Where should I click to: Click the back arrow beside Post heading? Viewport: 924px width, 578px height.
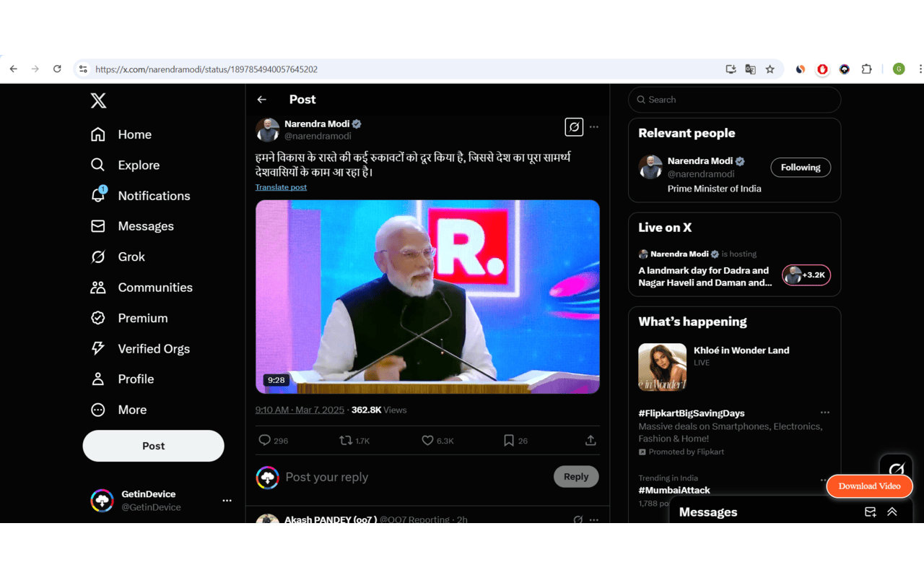(262, 100)
